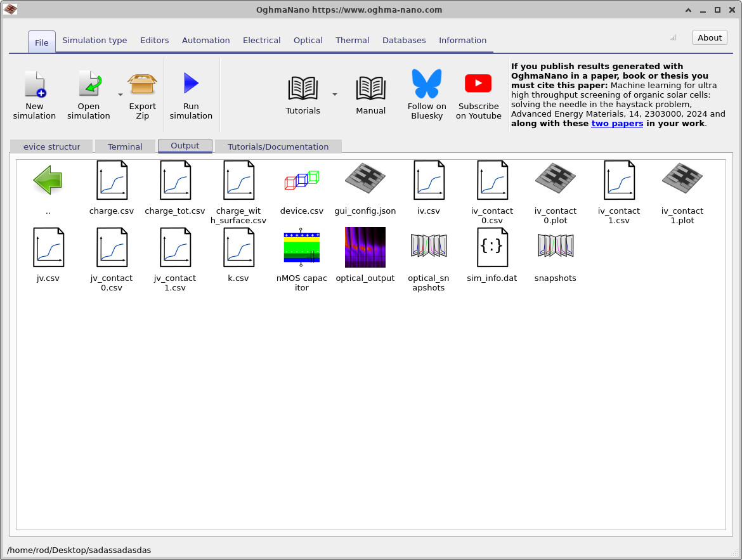
Task: Click the About button
Action: coord(709,37)
